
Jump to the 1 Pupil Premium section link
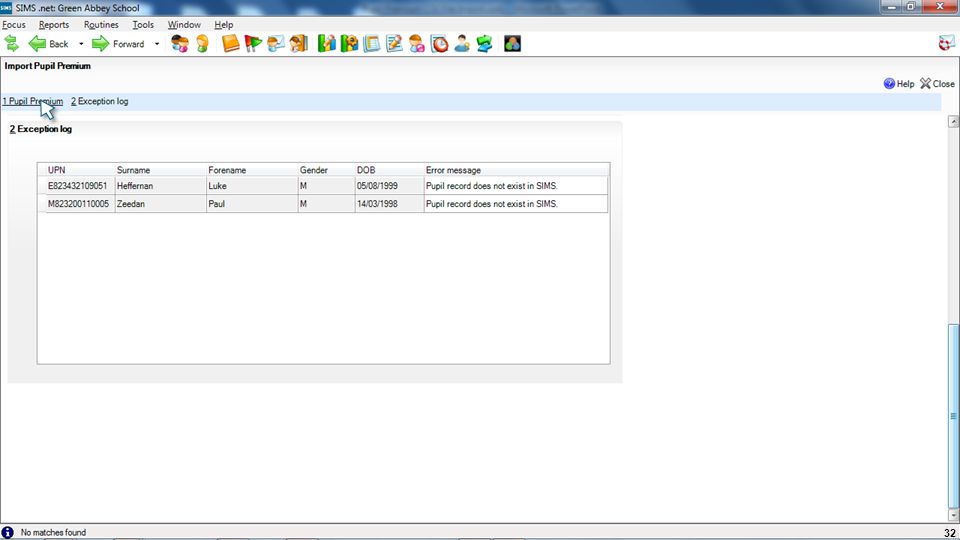click(32, 101)
